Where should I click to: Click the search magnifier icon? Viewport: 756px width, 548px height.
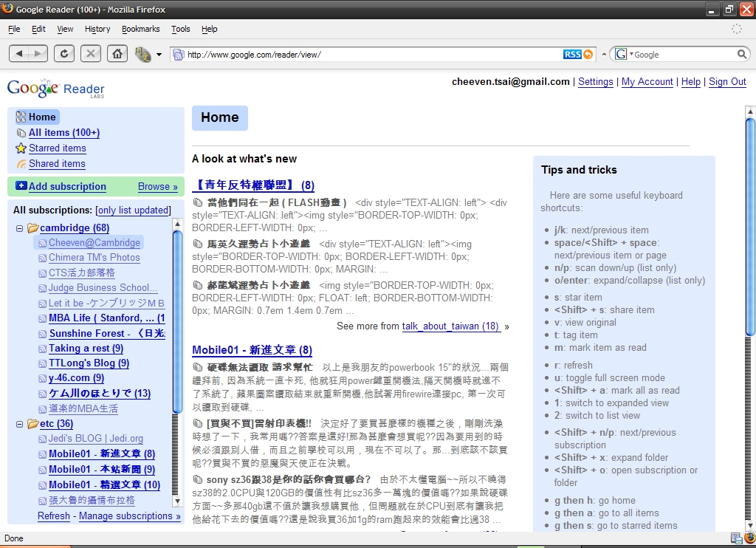click(x=742, y=54)
